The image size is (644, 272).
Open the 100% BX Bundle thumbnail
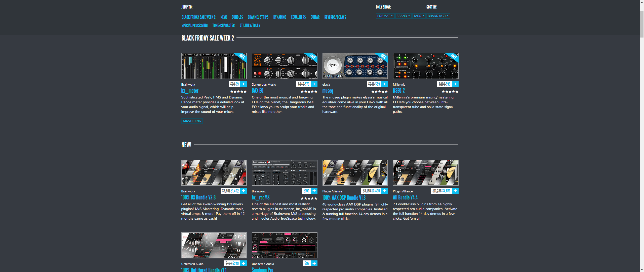(214, 173)
